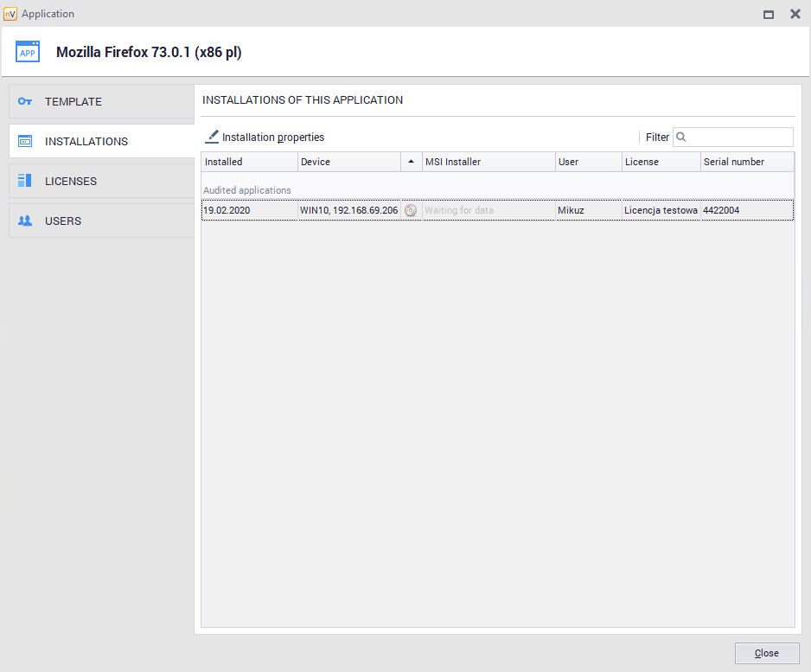Click the waiting status icon in row
Viewport: 811px width, 672px height.
411,210
